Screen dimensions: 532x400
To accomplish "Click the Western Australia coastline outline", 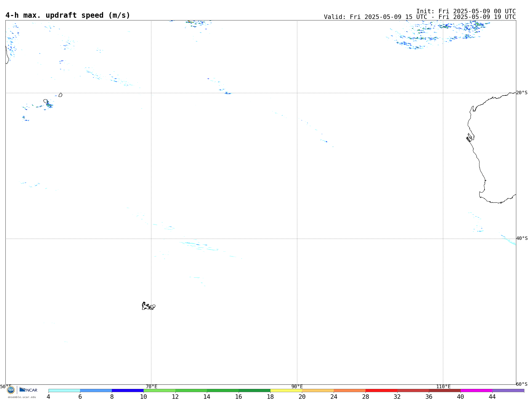I will (x=491, y=148).
